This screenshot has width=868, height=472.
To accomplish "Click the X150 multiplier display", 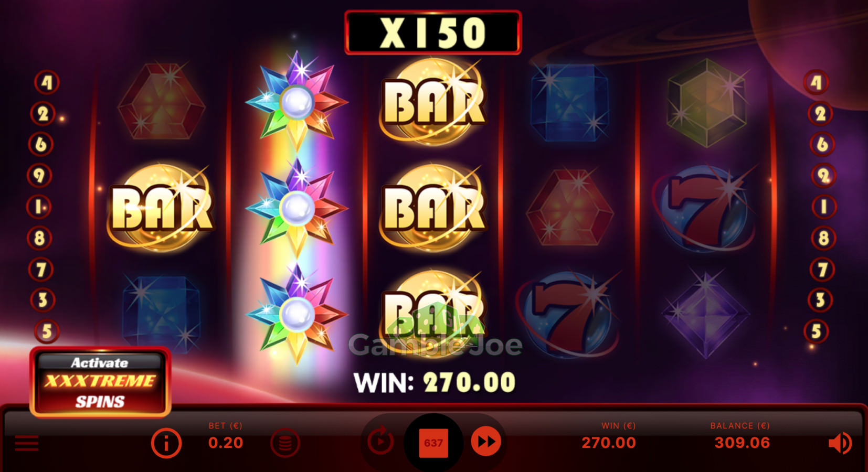I will (433, 33).
